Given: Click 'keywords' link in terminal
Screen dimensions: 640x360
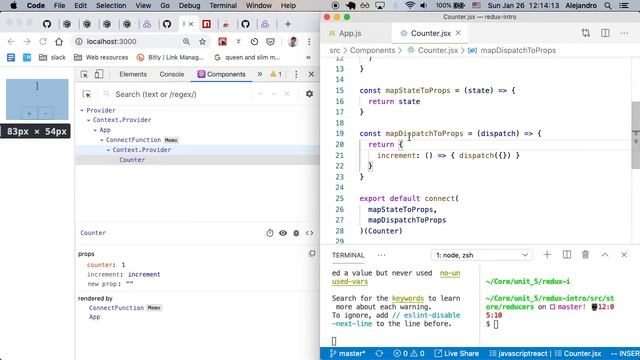Looking at the screenshot, I should pos(408,298).
